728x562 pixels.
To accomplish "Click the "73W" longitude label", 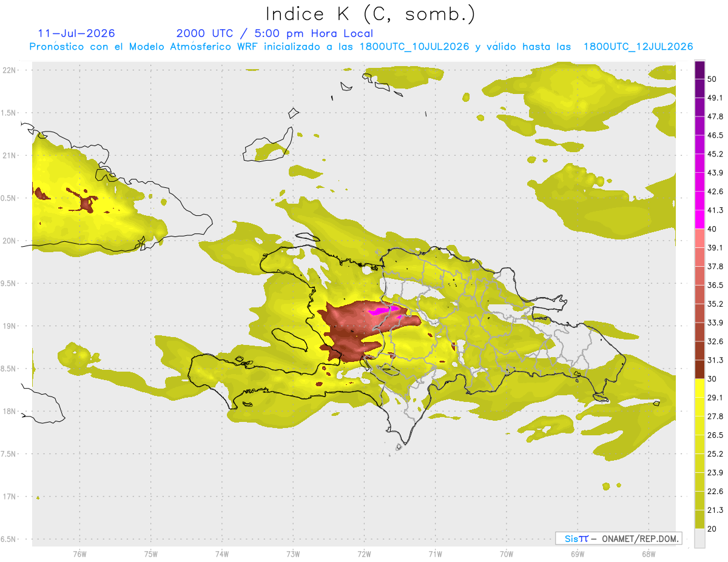I will pyautogui.click(x=293, y=554).
